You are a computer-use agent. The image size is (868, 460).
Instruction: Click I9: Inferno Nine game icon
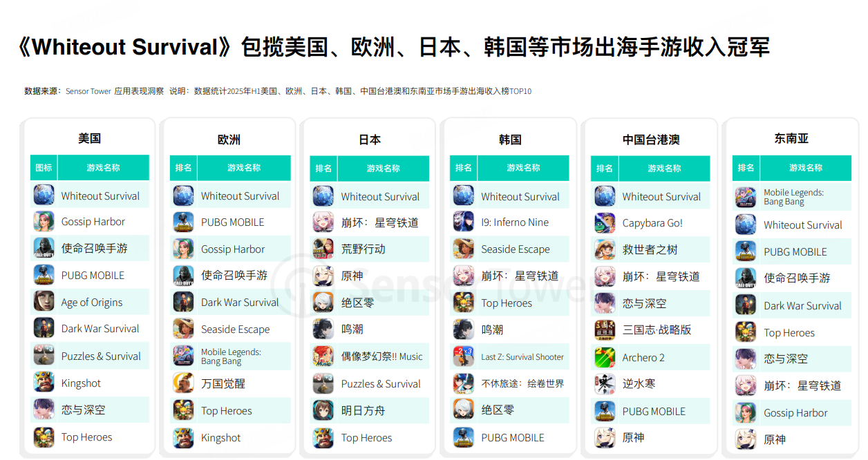tap(463, 222)
